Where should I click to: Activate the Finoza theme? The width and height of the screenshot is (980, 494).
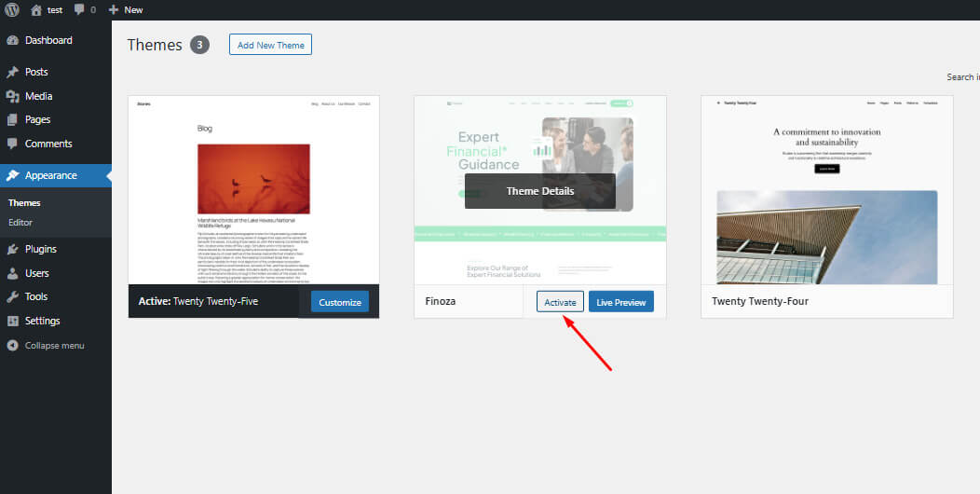pyautogui.click(x=560, y=302)
